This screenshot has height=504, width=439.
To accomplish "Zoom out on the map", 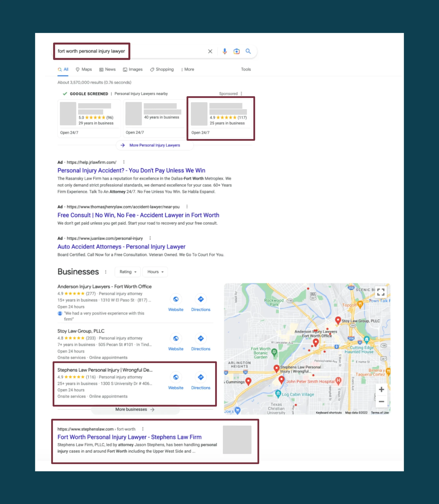I will (381, 402).
